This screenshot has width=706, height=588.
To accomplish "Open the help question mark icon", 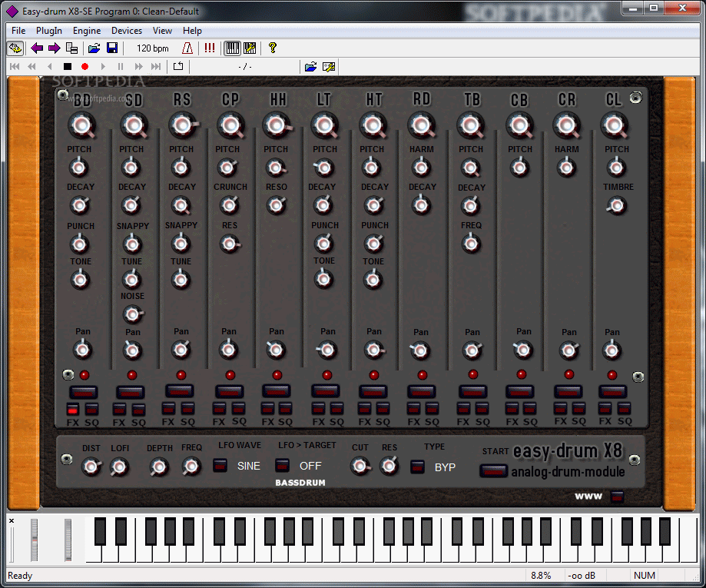I will point(272,48).
